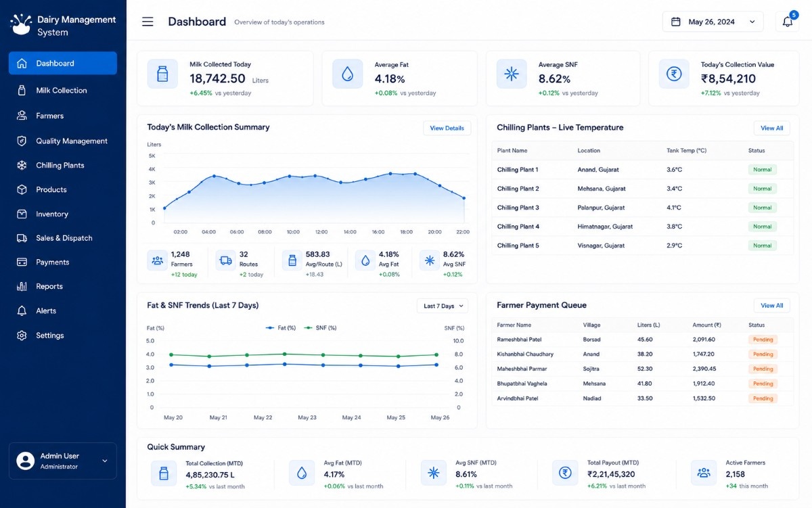The image size is (812, 508).
Task: Click the Reports bar chart icon in sidebar
Action: [x=22, y=286]
